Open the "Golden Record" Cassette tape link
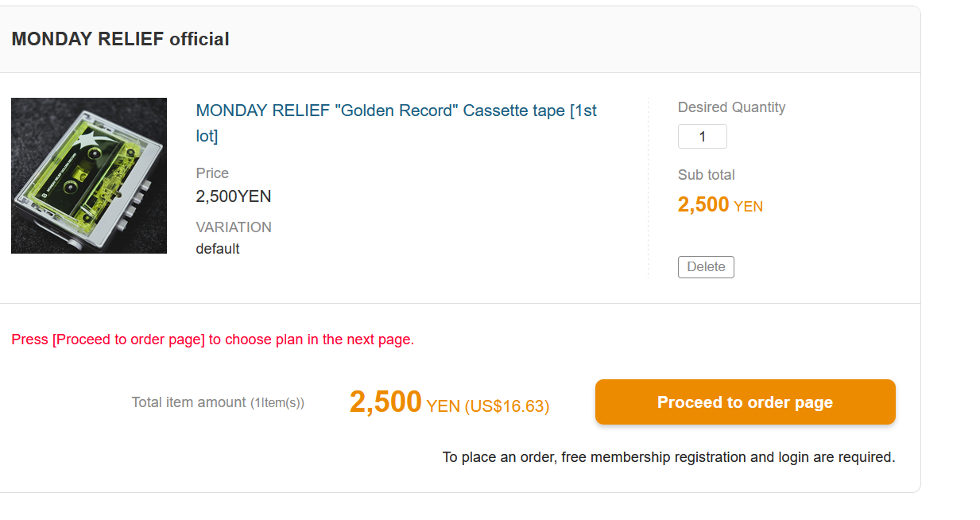The height and width of the screenshot is (520, 980). (396, 111)
